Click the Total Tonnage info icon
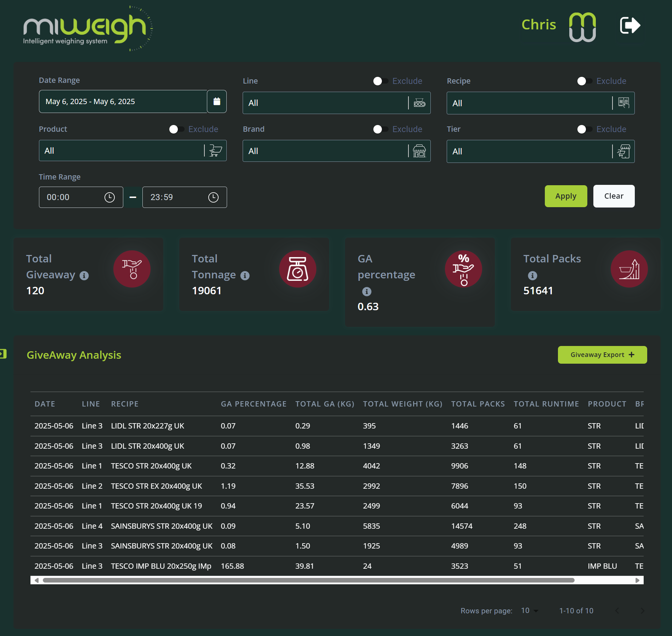The width and height of the screenshot is (672, 636). pyautogui.click(x=245, y=276)
